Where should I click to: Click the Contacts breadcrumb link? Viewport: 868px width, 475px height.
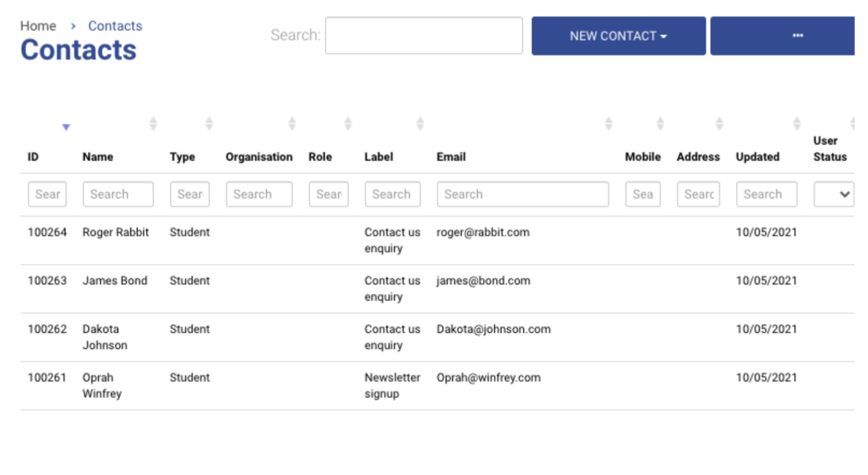coord(115,26)
